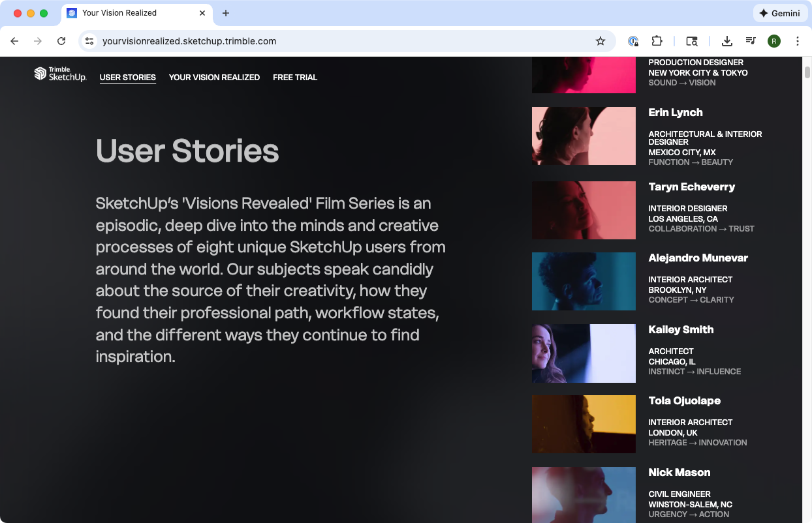Click the 'CIVIL ENGINEER' role text
The height and width of the screenshot is (523, 812).
(x=679, y=494)
